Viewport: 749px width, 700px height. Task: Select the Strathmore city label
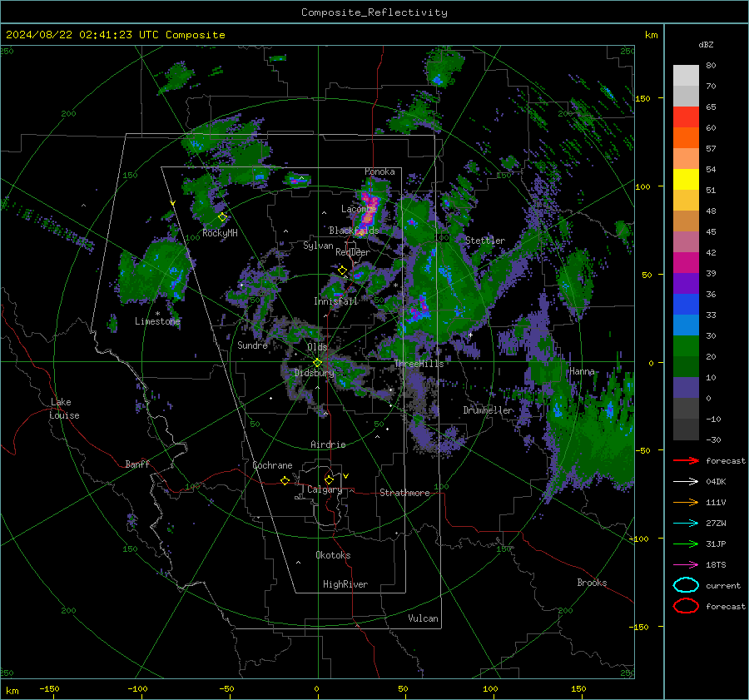click(404, 493)
